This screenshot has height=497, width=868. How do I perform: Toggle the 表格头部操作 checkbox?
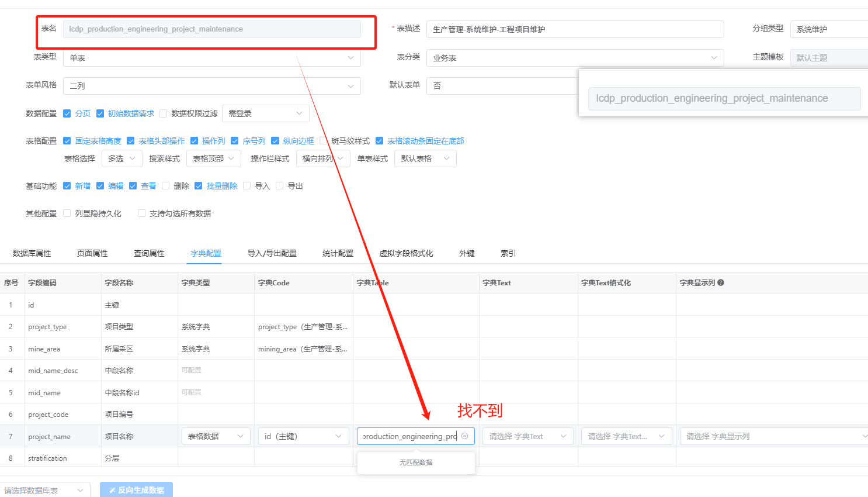click(x=130, y=141)
